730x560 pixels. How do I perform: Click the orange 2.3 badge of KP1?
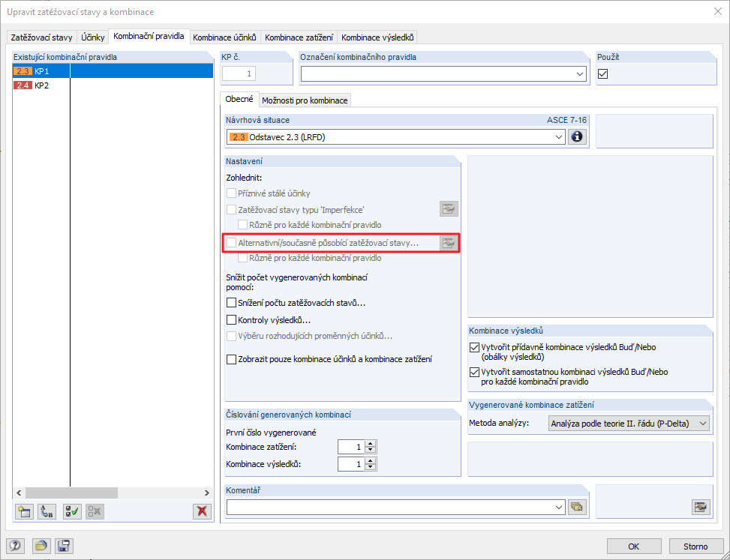click(23, 71)
